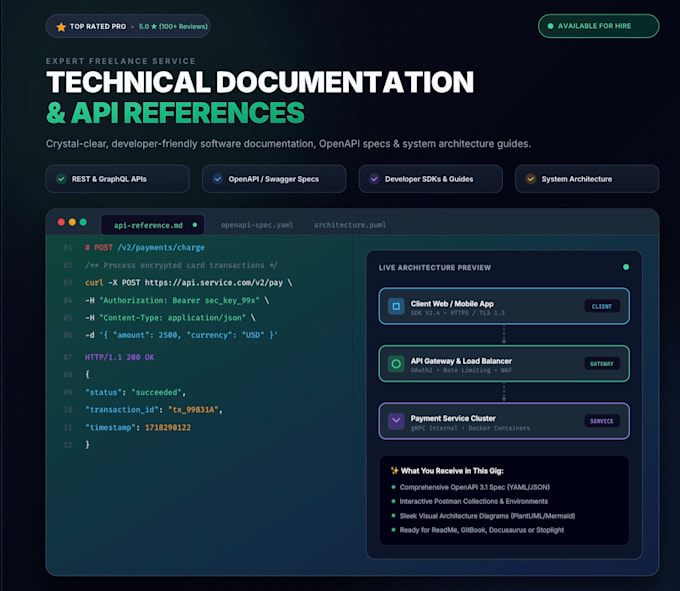Open the API Gateway & Load Balancer card
The width and height of the screenshot is (680, 591).
click(504, 364)
